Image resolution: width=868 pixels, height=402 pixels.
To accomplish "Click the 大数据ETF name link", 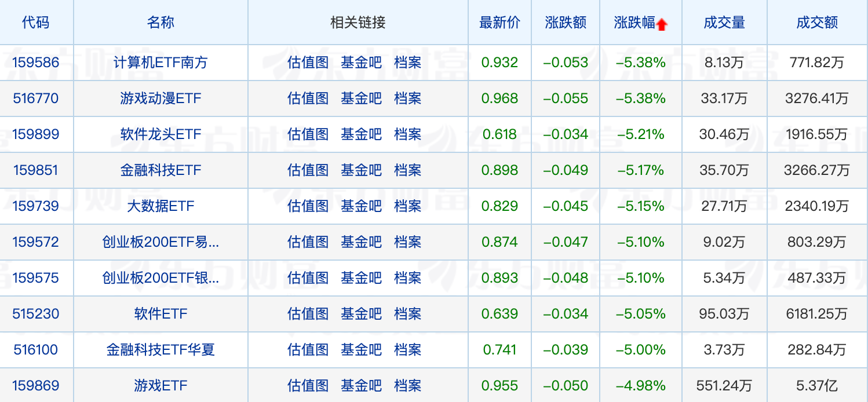I will point(161,206).
